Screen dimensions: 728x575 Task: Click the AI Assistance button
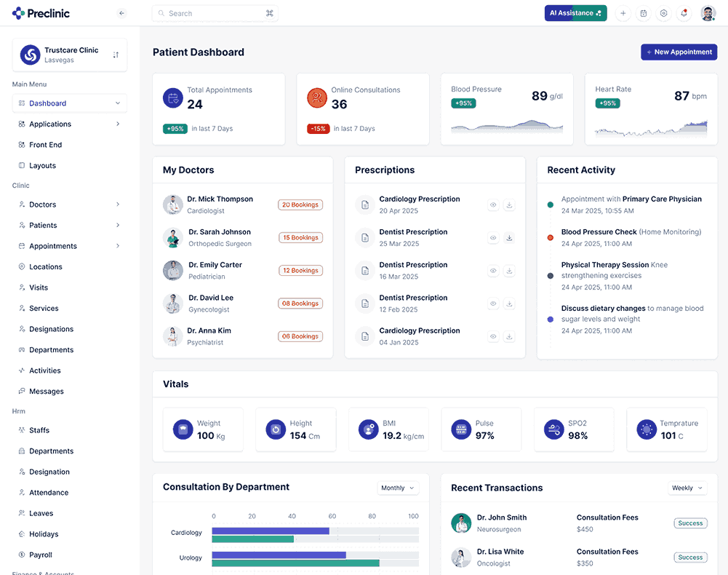click(576, 13)
